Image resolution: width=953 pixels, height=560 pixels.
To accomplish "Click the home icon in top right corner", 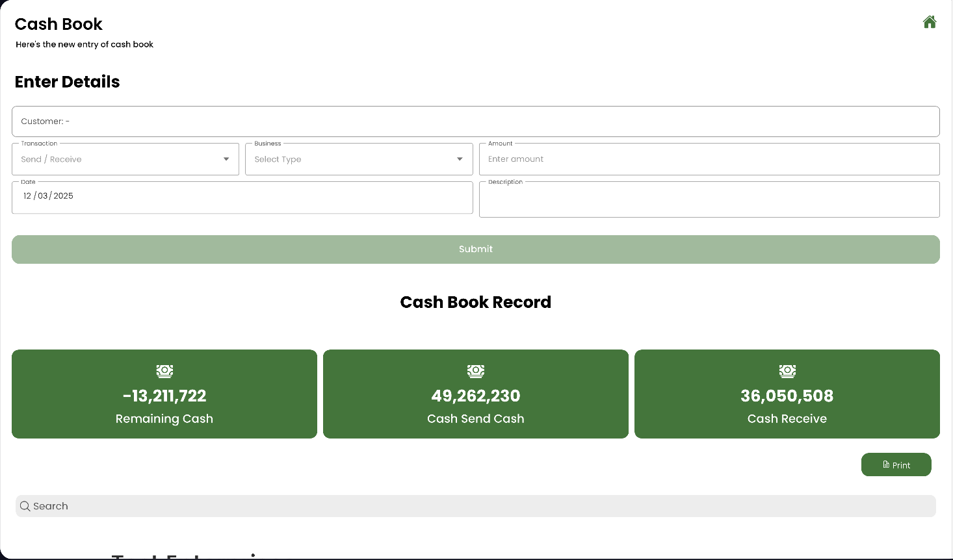I will coord(930,21).
